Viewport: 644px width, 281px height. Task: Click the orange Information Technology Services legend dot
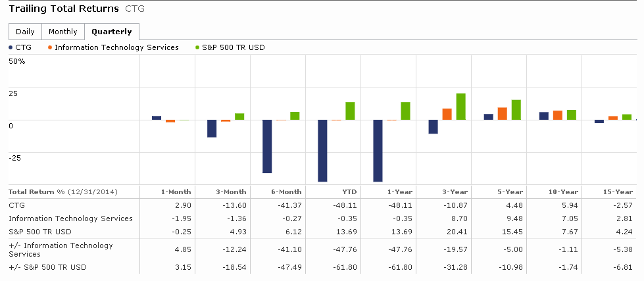(50, 47)
